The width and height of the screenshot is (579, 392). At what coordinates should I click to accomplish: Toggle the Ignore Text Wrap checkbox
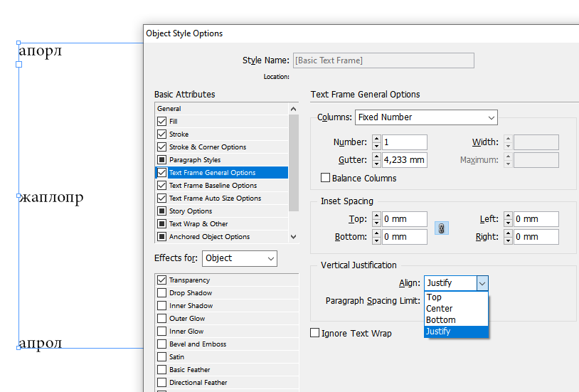point(315,333)
